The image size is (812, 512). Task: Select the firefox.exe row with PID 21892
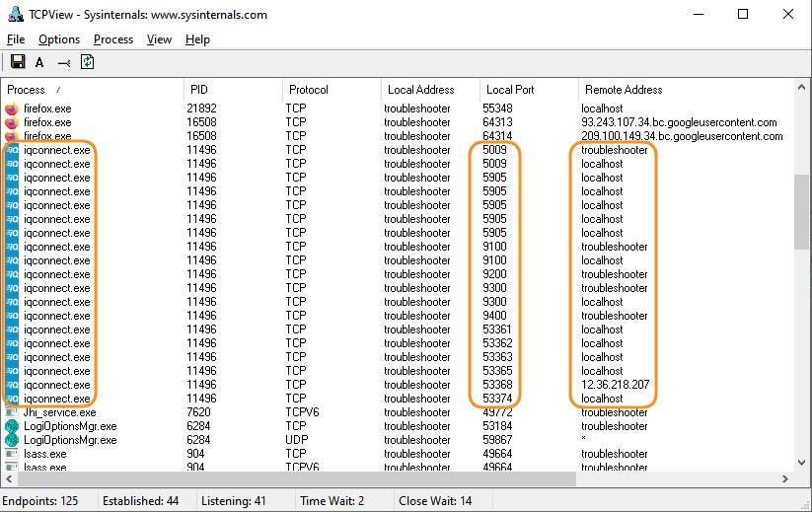(x=397, y=109)
